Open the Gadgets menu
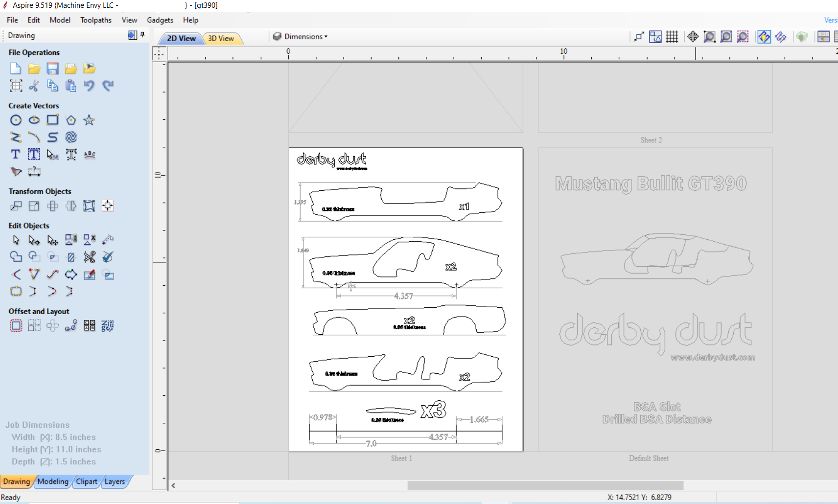This screenshot has width=838, height=504. [160, 20]
